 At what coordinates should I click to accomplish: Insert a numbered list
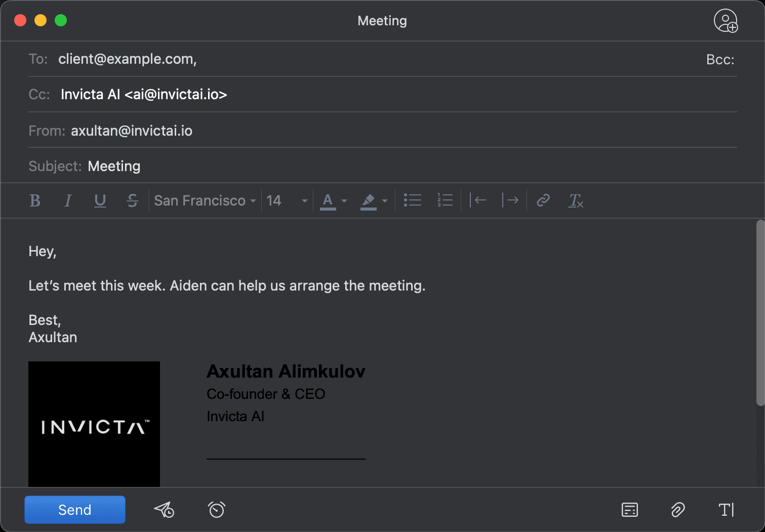tap(445, 200)
